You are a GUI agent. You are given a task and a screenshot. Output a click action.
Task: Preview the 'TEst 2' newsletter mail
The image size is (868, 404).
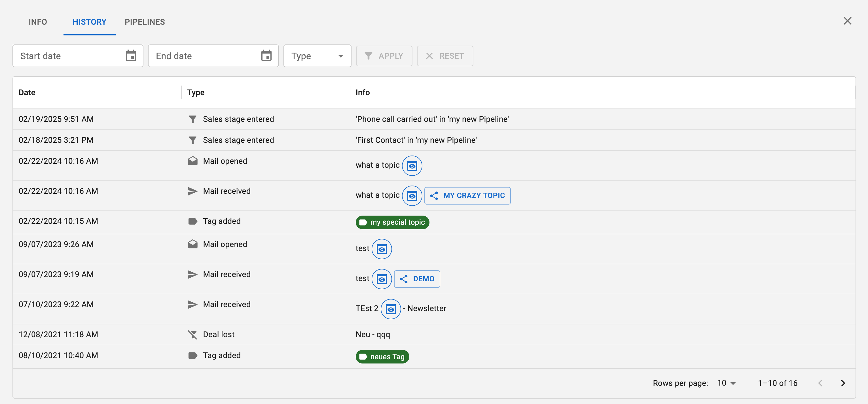(391, 309)
